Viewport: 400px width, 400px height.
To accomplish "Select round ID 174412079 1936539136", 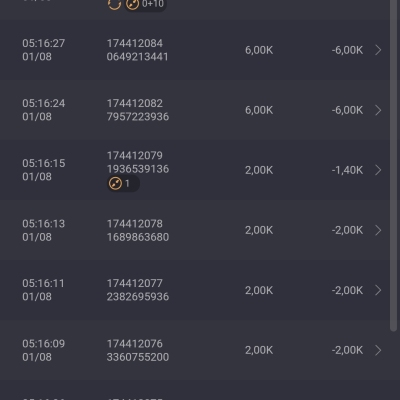I will click(138, 162).
